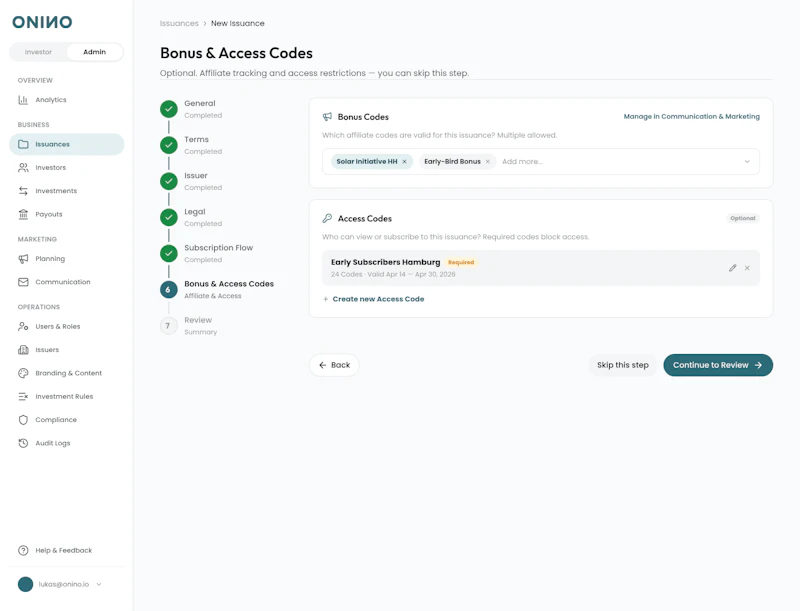This screenshot has width=800, height=611.
Task: Click the Communication menu label
Action: point(63,282)
